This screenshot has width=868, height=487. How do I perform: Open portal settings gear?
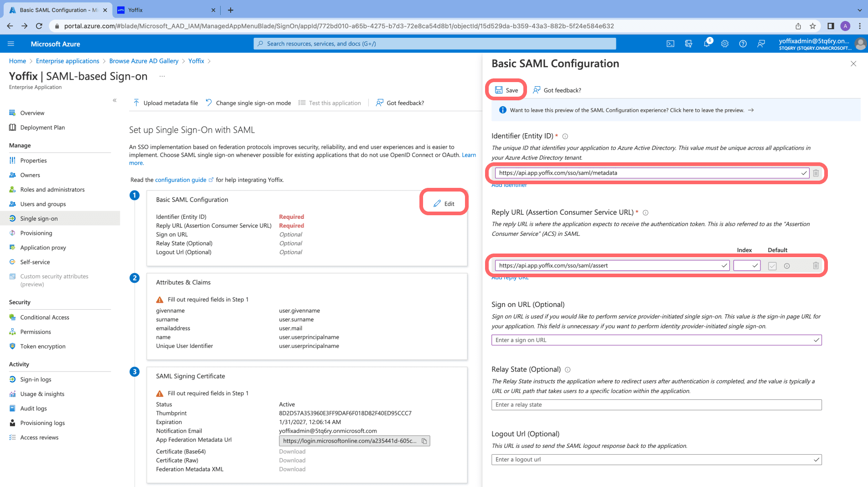point(724,43)
